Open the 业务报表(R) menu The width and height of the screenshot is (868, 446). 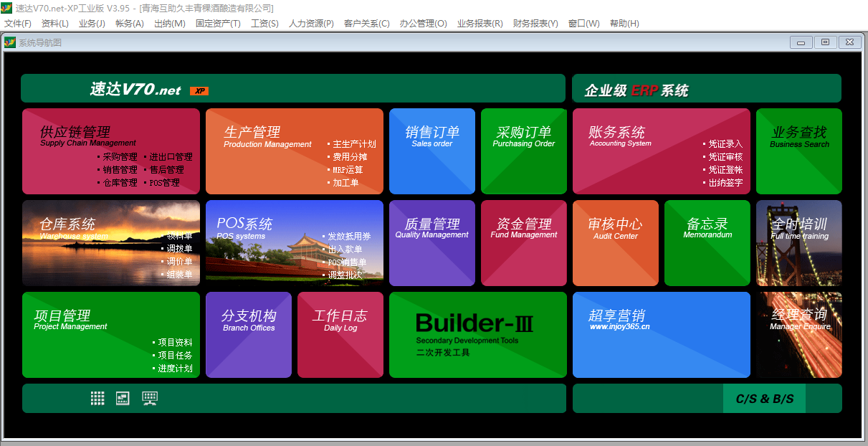[480, 24]
